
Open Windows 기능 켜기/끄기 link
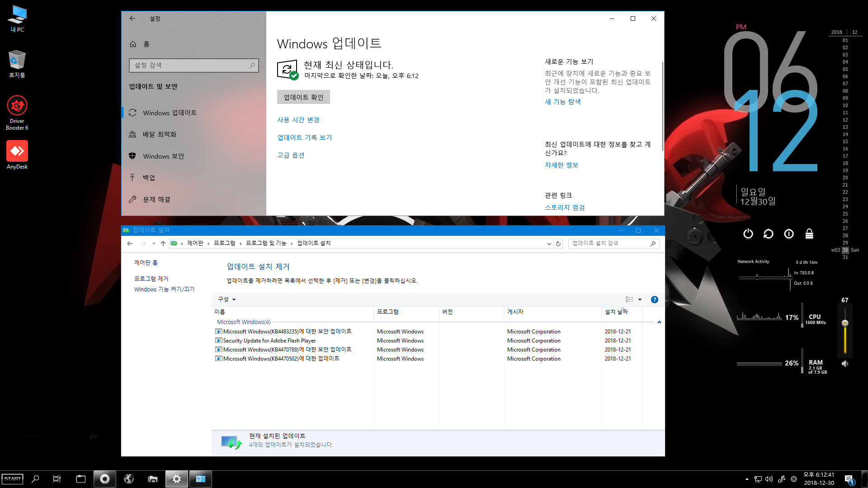point(165,289)
